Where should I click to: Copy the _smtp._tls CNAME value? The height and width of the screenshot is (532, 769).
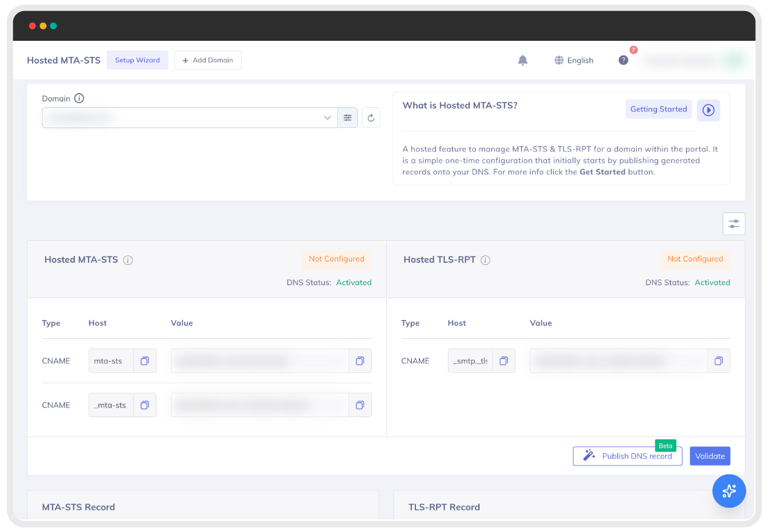click(718, 361)
